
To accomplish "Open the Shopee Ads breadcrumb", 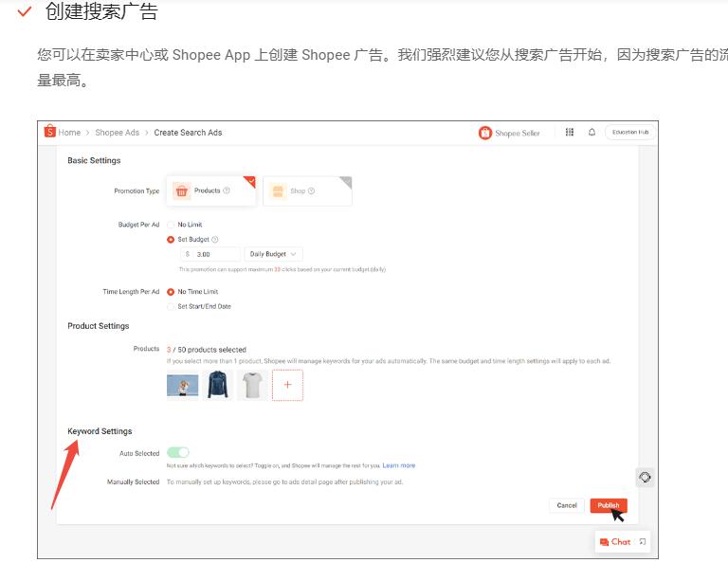I will [117, 133].
